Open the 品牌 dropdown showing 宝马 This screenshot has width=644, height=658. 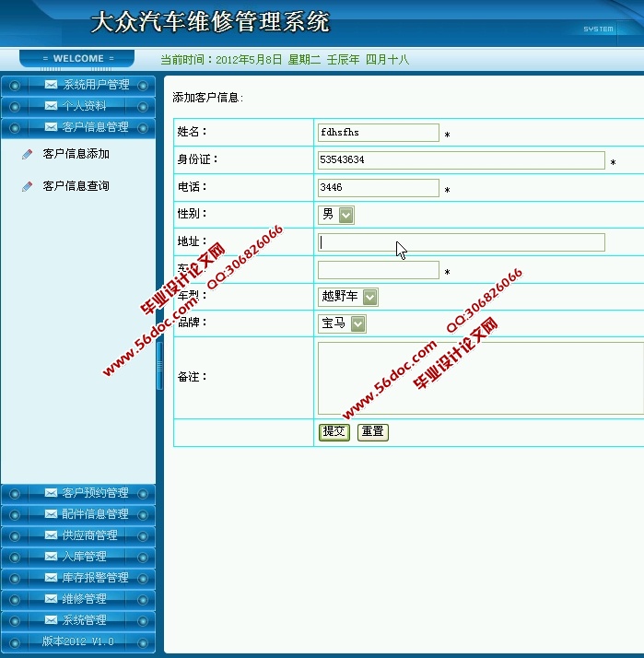[x=342, y=323]
